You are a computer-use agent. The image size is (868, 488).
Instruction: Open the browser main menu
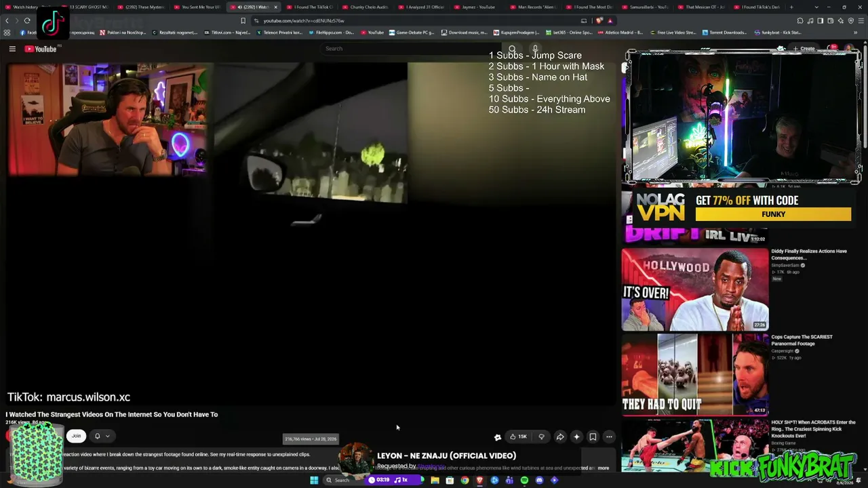[x=861, y=20]
